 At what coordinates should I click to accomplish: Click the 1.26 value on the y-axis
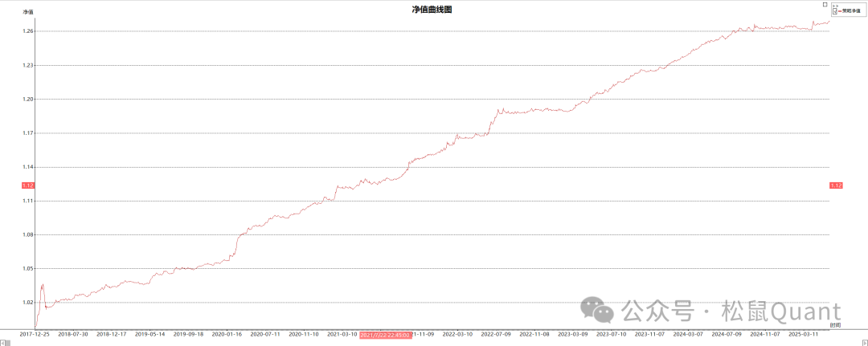28,31
